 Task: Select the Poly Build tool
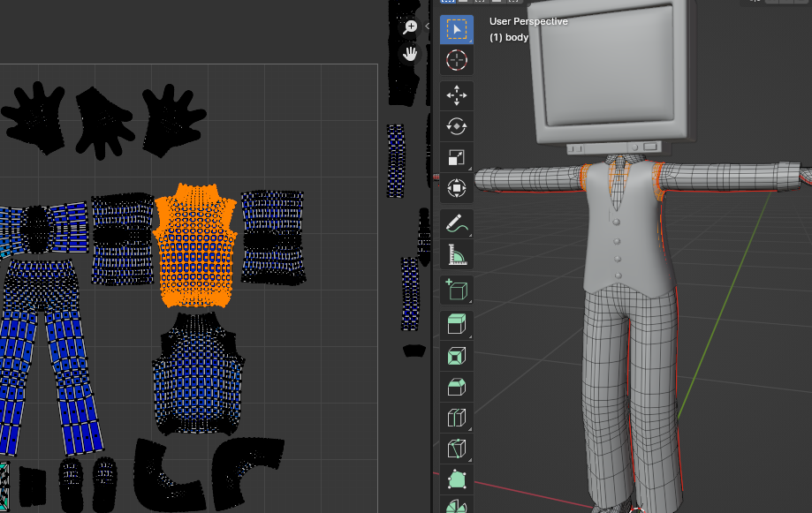click(x=456, y=479)
